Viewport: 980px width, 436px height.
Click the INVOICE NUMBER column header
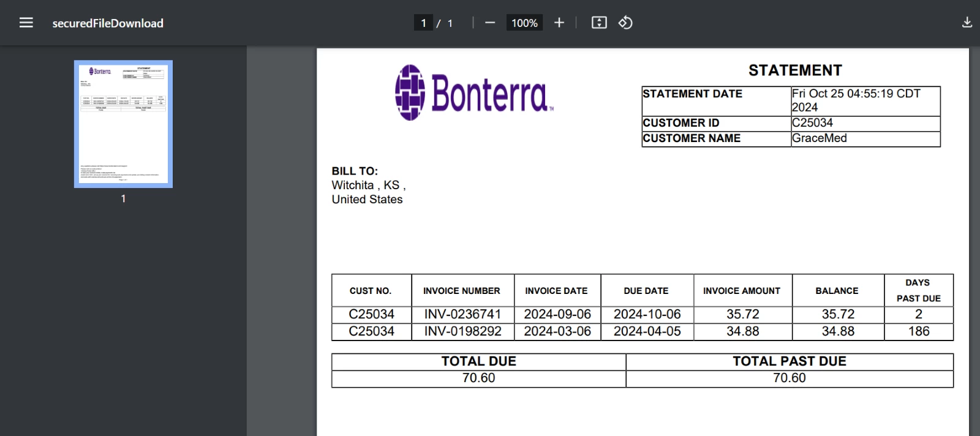click(x=462, y=291)
